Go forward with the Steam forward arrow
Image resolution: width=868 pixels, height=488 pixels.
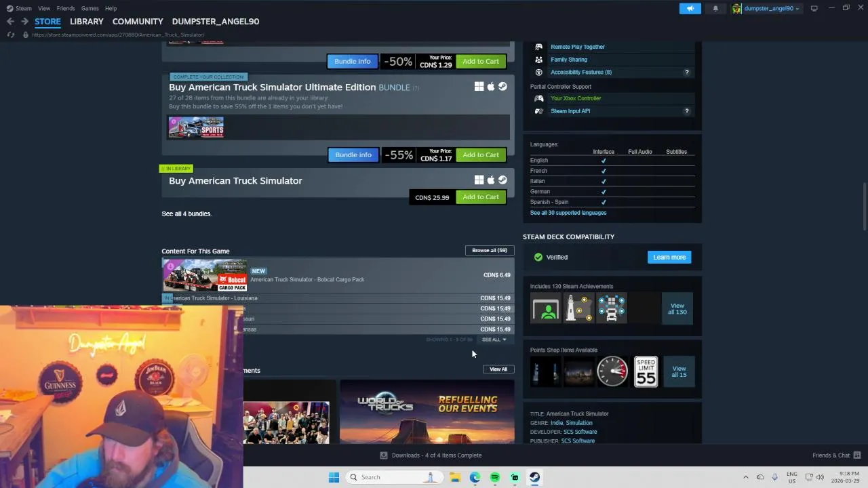(24, 22)
